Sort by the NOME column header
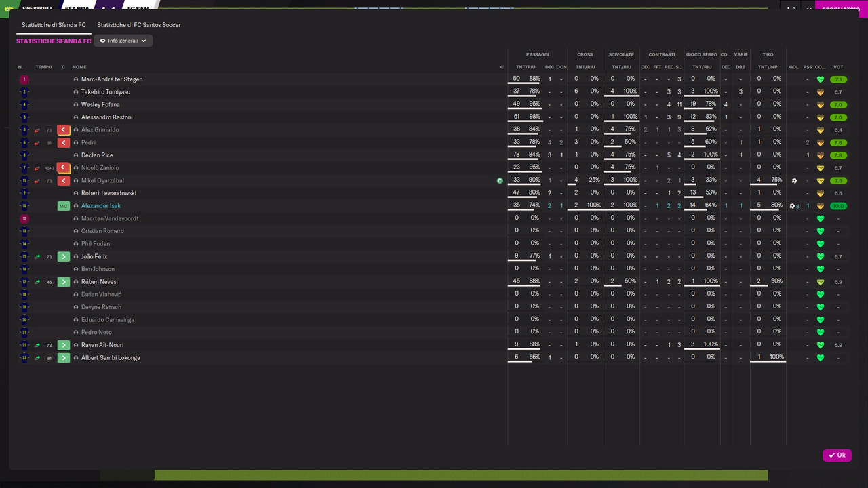Screen dimensions: 868x488 [x=79, y=67]
